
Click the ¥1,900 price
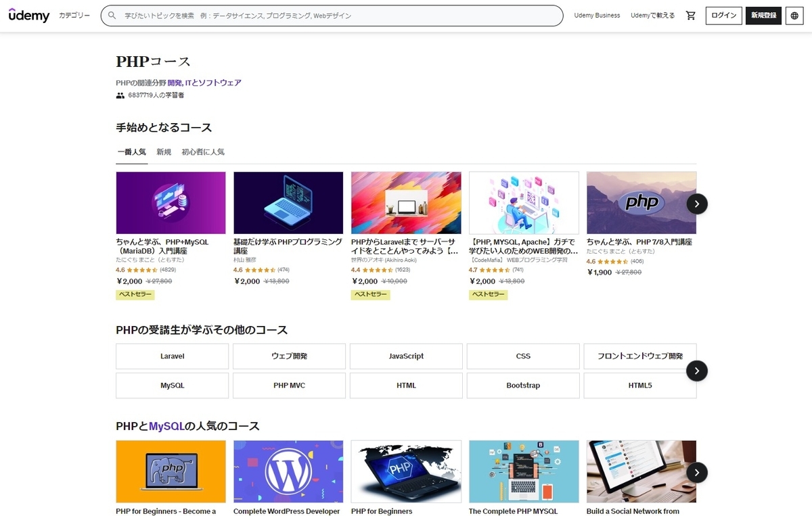pyautogui.click(x=599, y=272)
